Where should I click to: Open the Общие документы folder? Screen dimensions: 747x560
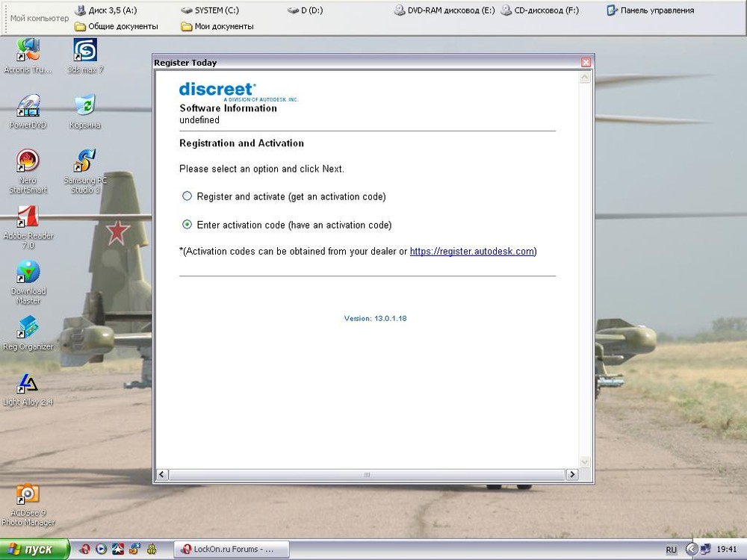[x=117, y=26]
